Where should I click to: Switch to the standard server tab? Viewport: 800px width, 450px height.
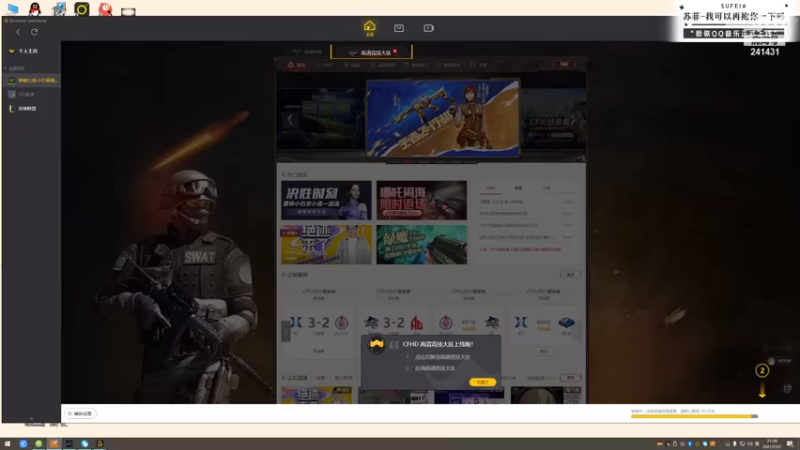click(307, 52)
